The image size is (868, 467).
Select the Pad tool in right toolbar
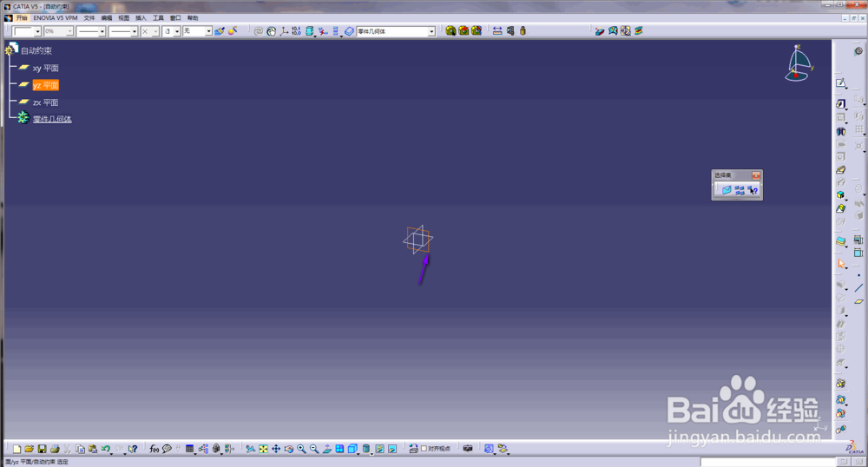tap(841, 103)
